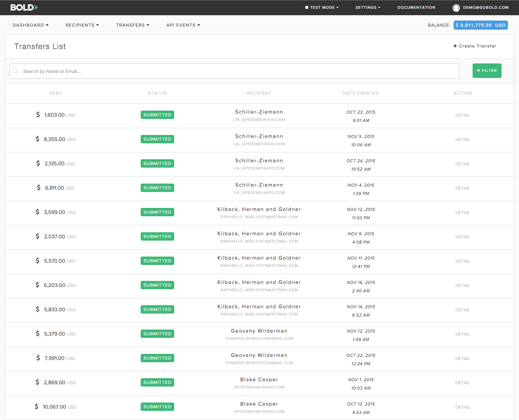Click the BOLD logo

tap(24, 7)
